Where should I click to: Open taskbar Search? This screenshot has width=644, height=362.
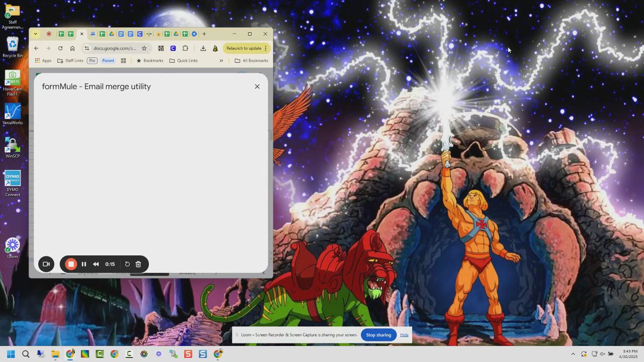point(26,354)
